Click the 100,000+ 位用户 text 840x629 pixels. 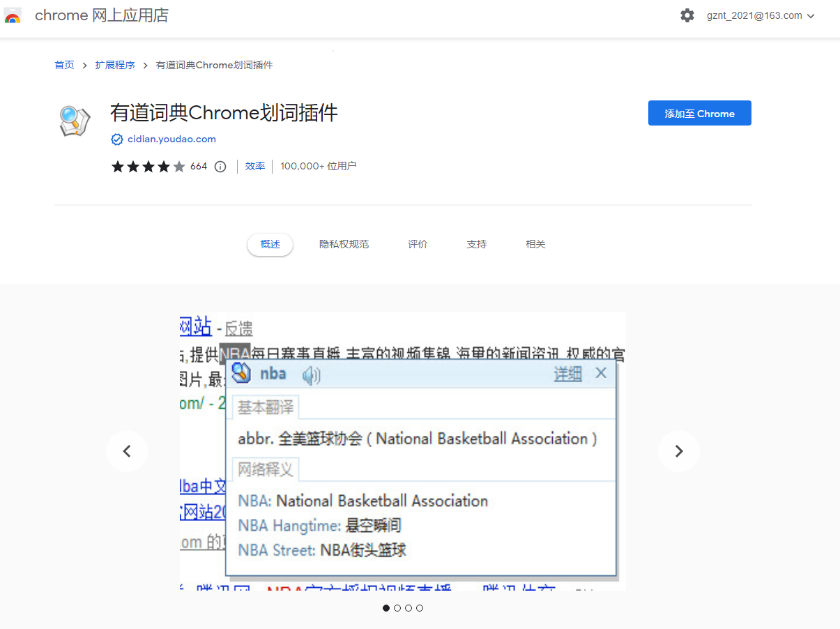point(319,167)
